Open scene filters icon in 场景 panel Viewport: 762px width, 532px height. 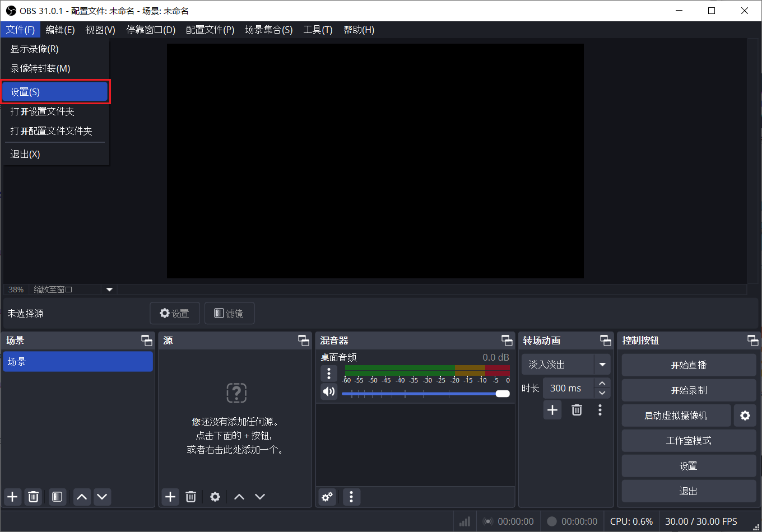[57, 497]
